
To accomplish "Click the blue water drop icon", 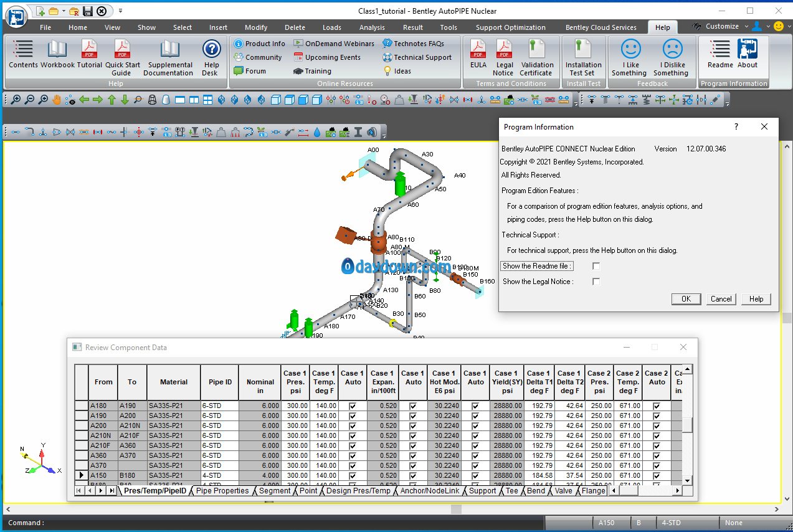I will point(317,131).
